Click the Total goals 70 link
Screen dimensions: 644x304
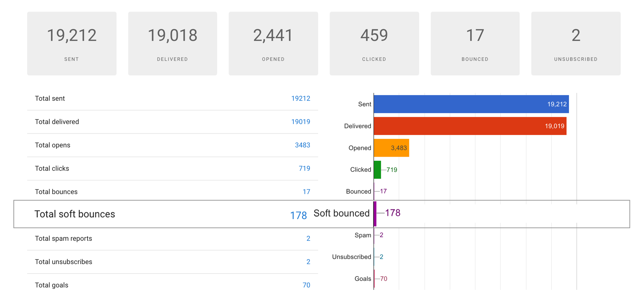pyautogui.click(x=306, y=285)
